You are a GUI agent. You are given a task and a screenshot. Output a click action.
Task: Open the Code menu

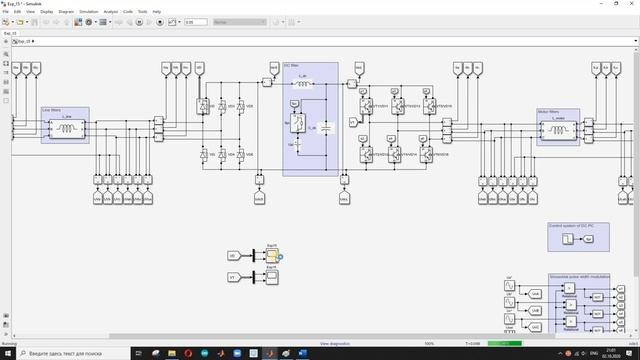point(128,12)
